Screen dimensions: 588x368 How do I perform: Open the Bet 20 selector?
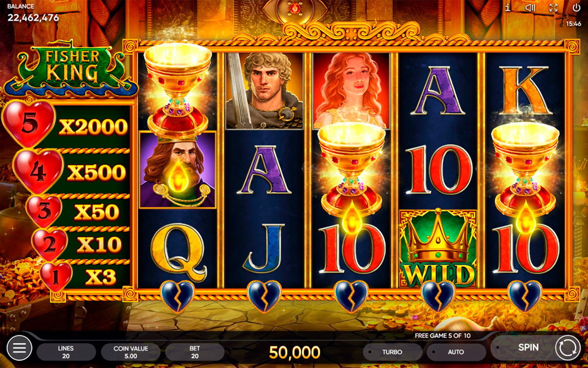pos(195,352)
